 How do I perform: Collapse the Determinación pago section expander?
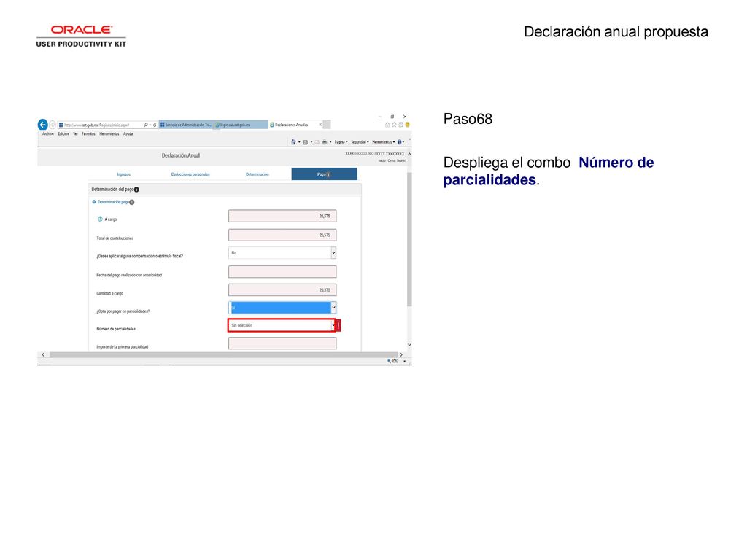point(94,202)
